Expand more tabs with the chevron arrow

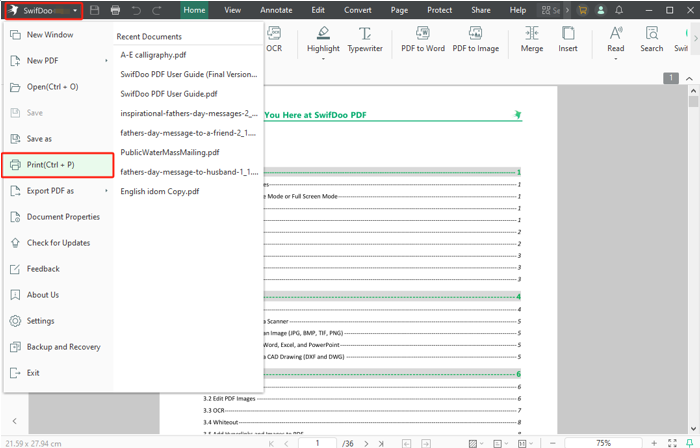567,10
